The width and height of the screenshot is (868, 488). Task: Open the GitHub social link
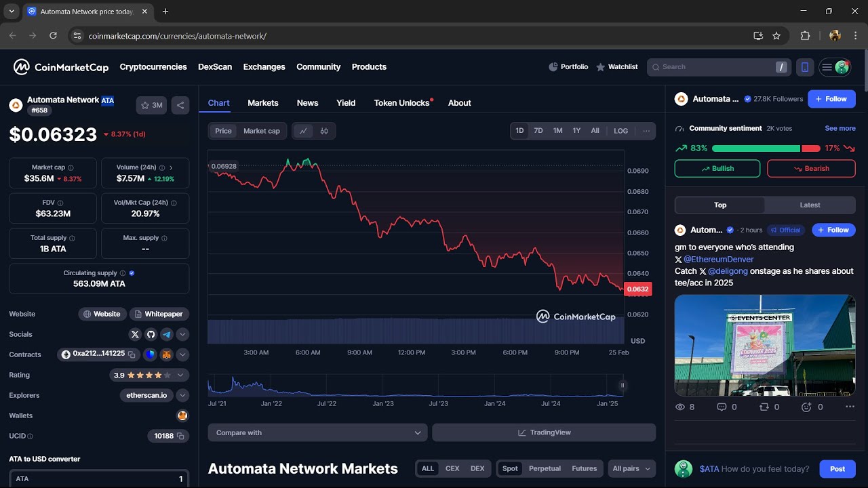click(151, 334)
